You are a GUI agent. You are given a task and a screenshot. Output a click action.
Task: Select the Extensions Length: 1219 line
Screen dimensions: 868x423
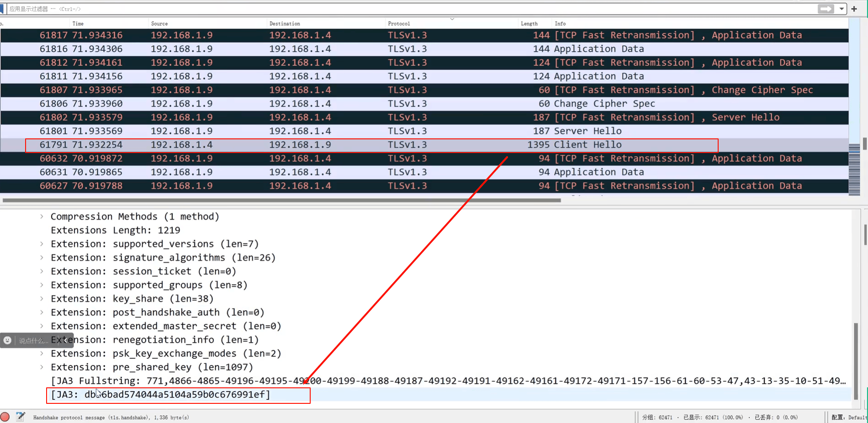pos(116,230)
